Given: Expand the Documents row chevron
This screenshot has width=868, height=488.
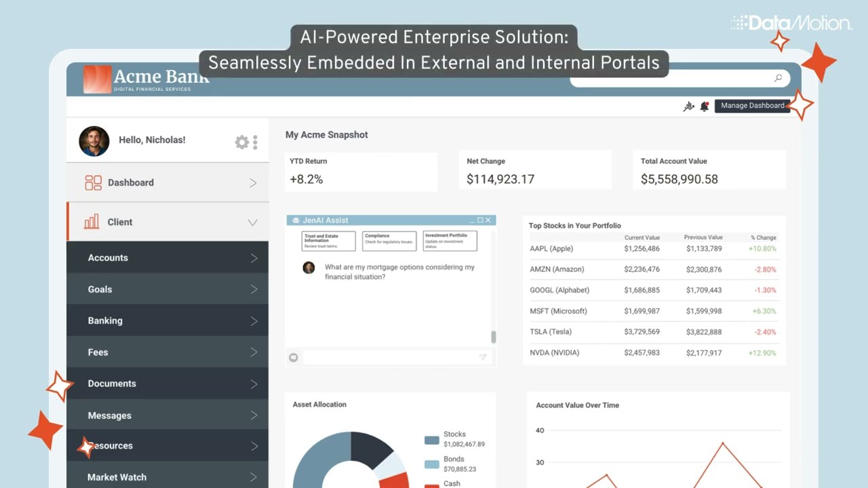Looking at the screenshot, I should (x=254, y=384).
